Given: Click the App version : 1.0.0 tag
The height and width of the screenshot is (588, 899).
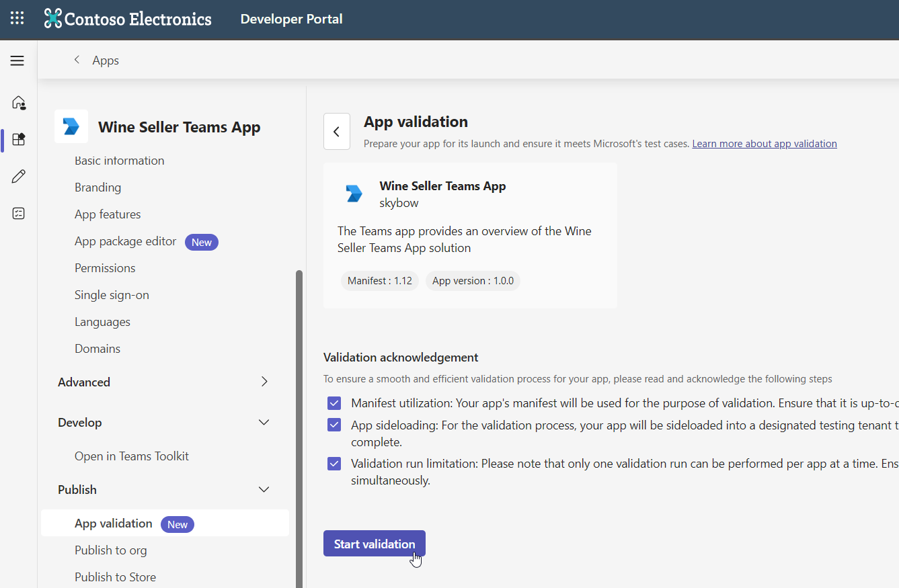Looking at the screenshot, I should [473, 281].
